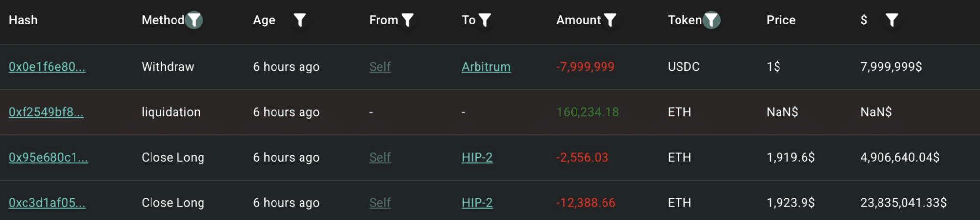Select the liquidation transaction row
980x220 pixels.
490,112
